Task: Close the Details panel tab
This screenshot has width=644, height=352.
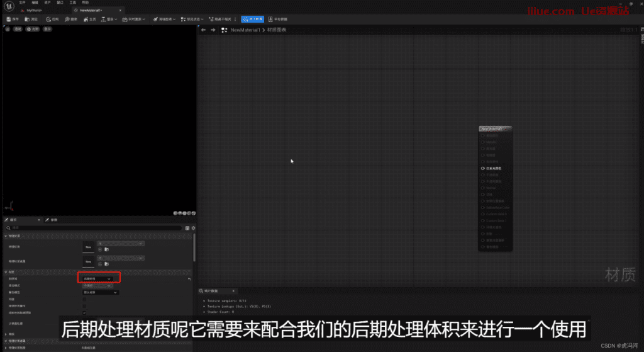Action: point(39,220)
